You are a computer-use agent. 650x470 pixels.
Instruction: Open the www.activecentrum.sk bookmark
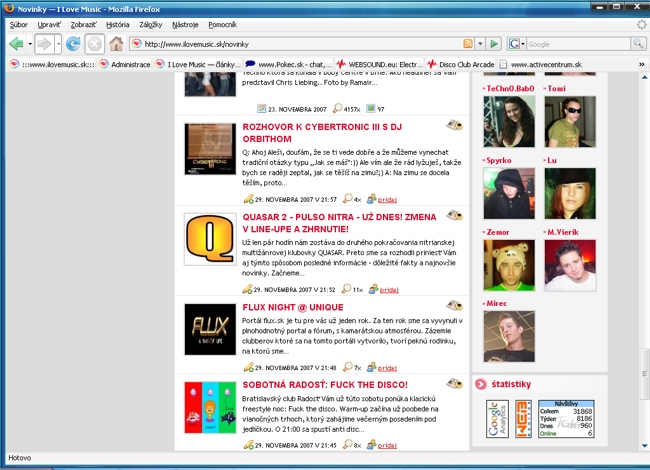541,64
